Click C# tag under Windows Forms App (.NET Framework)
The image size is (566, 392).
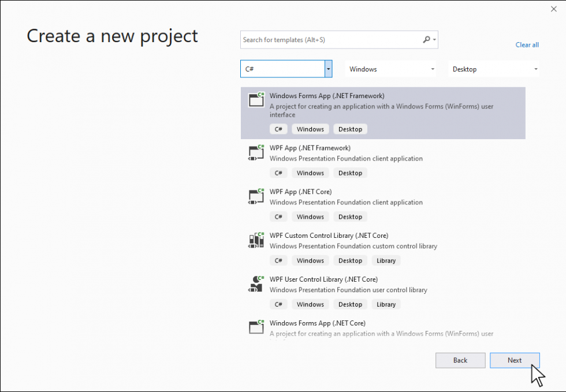tap(278, 129)
